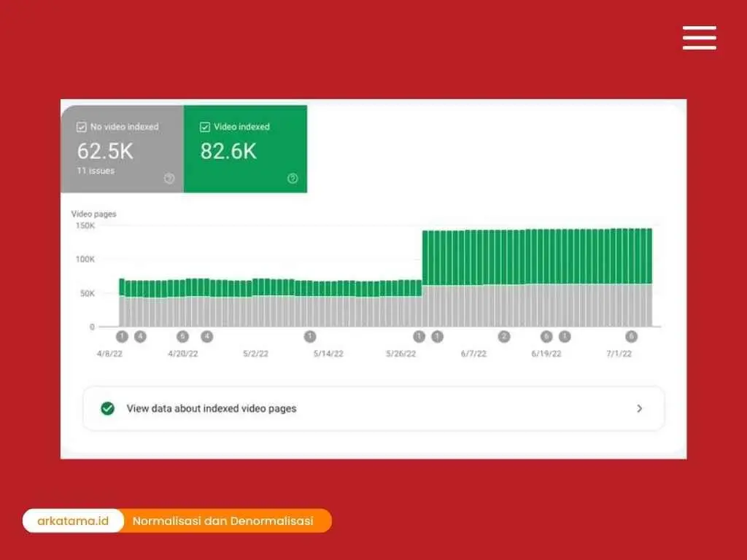
Task: Open View data about indexed video pages
Action: pyautogui.click(x=373, y=408)
